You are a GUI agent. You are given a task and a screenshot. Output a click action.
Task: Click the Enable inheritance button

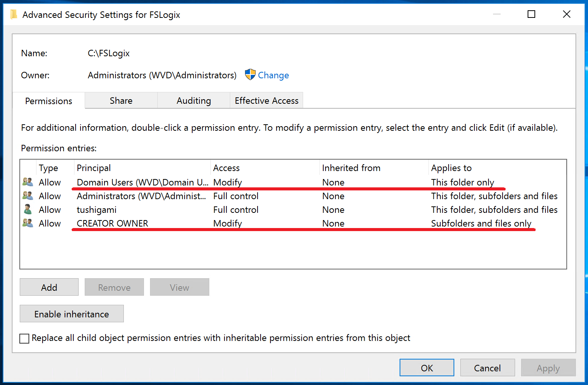(x=71, y=314)
